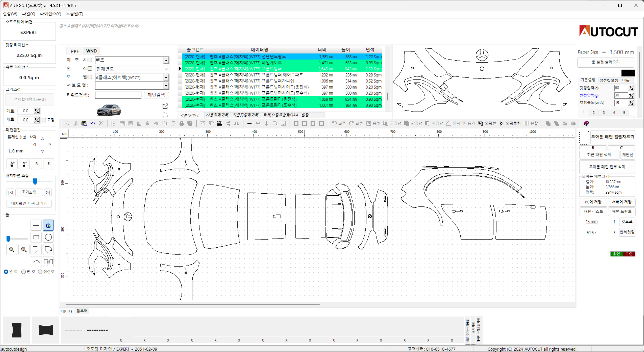Select the circle shape tool
This screenshot has width=644, height=352.
click(x=48, y=237)
